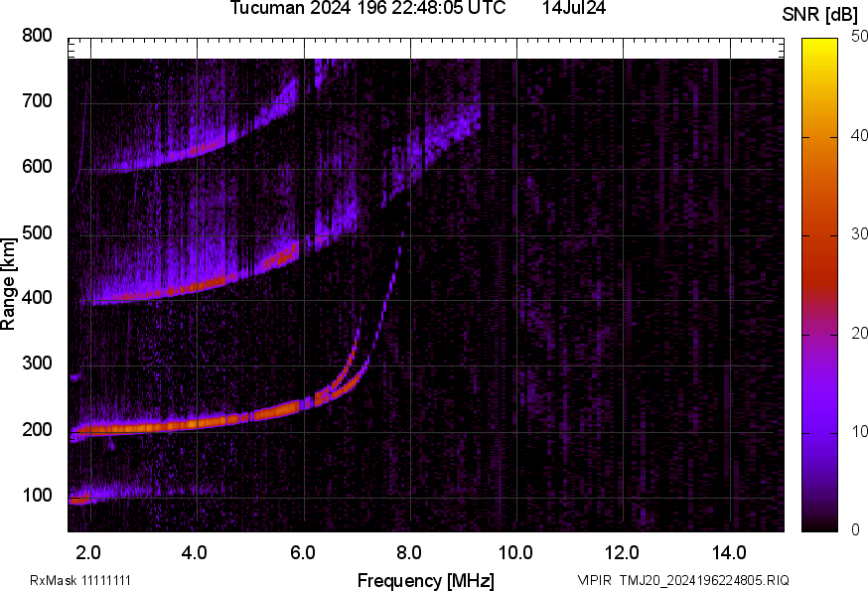Click the frequency tick label "14.0"

tap(729, 552)
